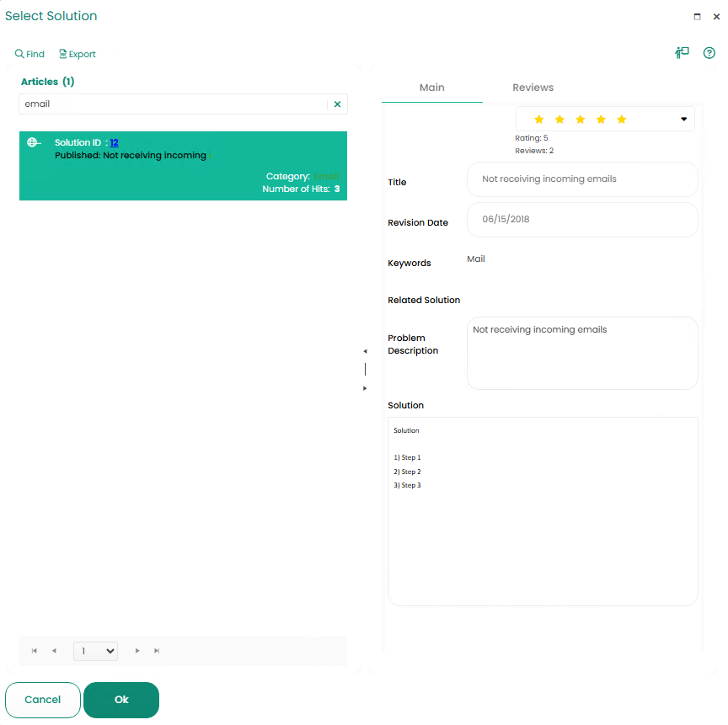Switch to the Reviews tab

[533, 88]
